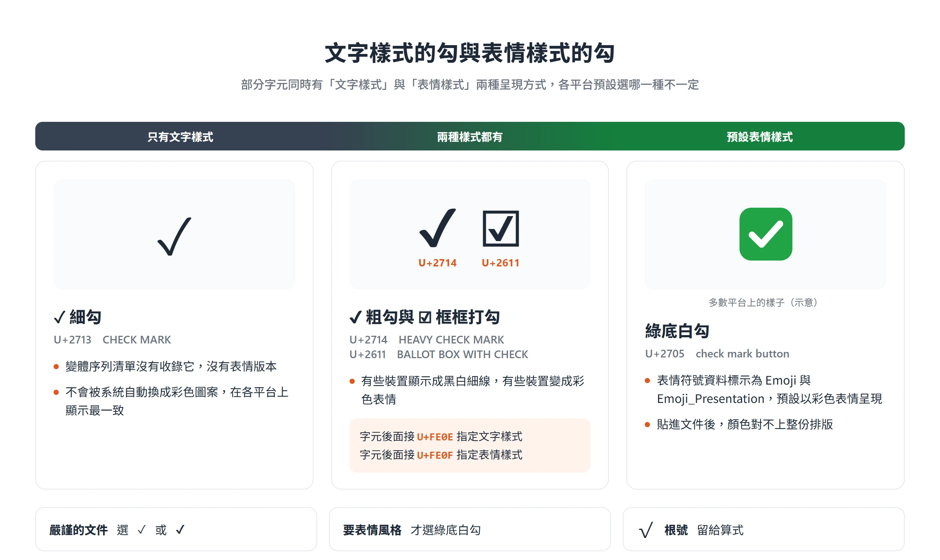Click the green check mark button emoji

coord(765,234)
